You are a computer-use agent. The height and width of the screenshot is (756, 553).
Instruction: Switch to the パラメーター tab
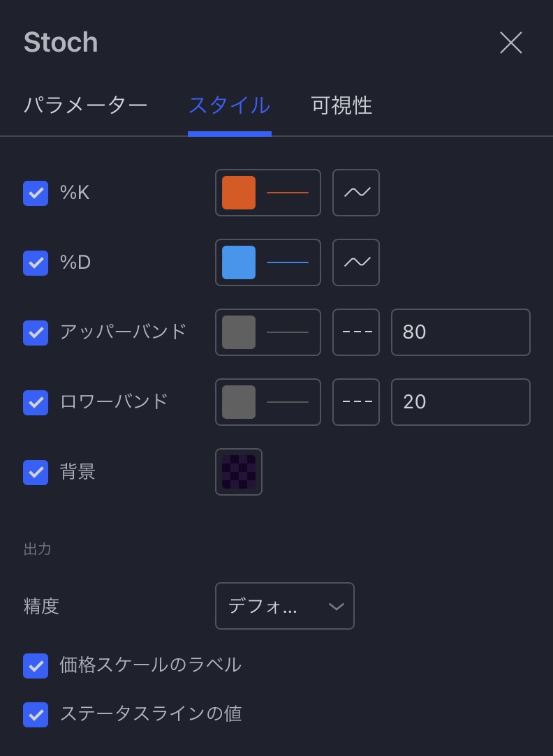pyautogui.click(x=86, y=106)
